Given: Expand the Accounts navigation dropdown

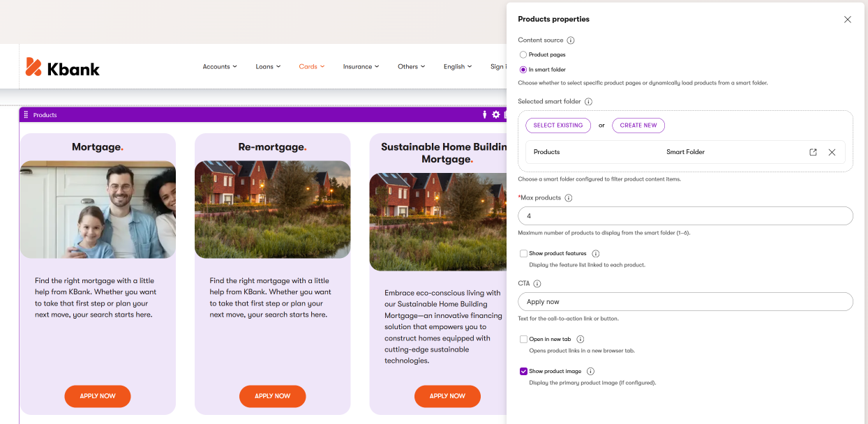Looking at the screenshot, I should tap(220, 67).
